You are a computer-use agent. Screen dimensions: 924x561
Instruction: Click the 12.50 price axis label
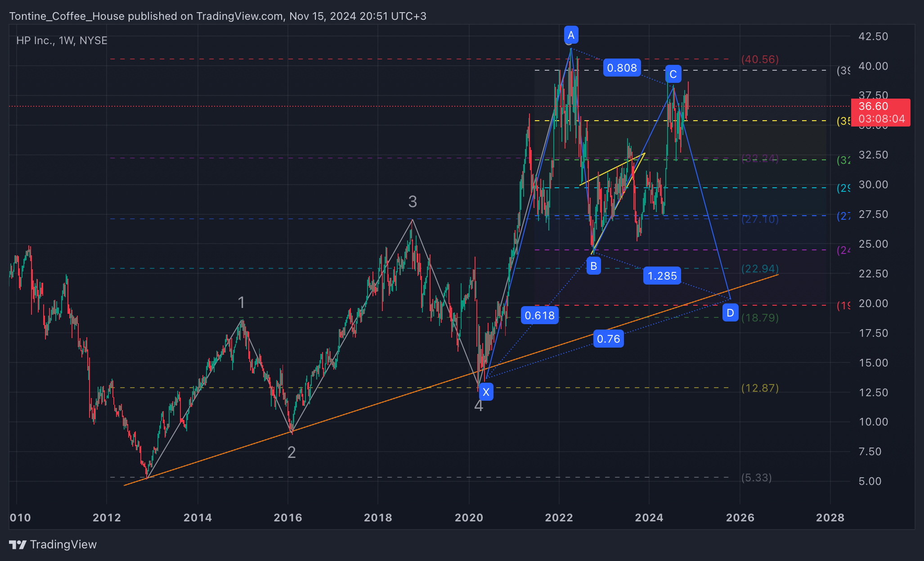pyautogui.click(x=873, y=393)
